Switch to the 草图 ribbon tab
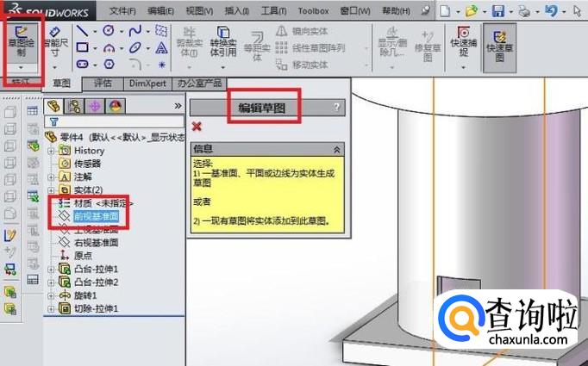Screen dimensions: 588x366 (61, 84)
